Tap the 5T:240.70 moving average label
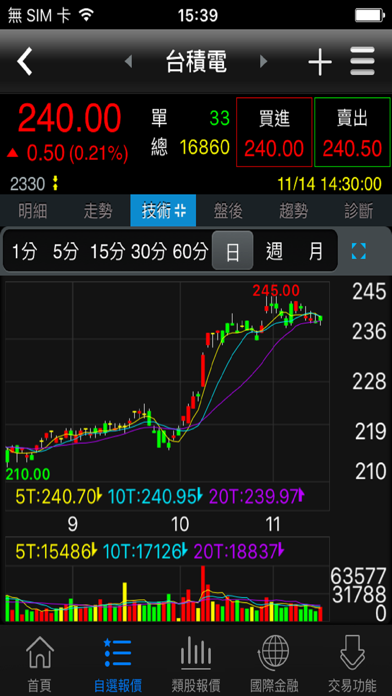Screen dimensions: 392x696 click(59, 496)
